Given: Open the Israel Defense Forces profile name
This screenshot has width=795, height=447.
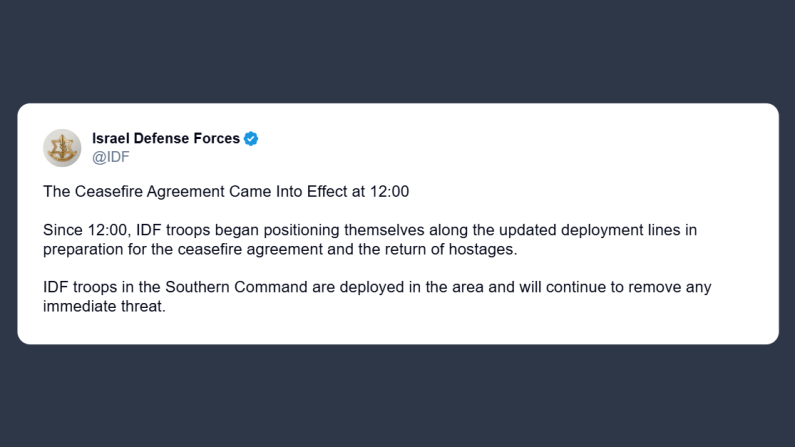Looking at the screenshot, I should [166, 139].
